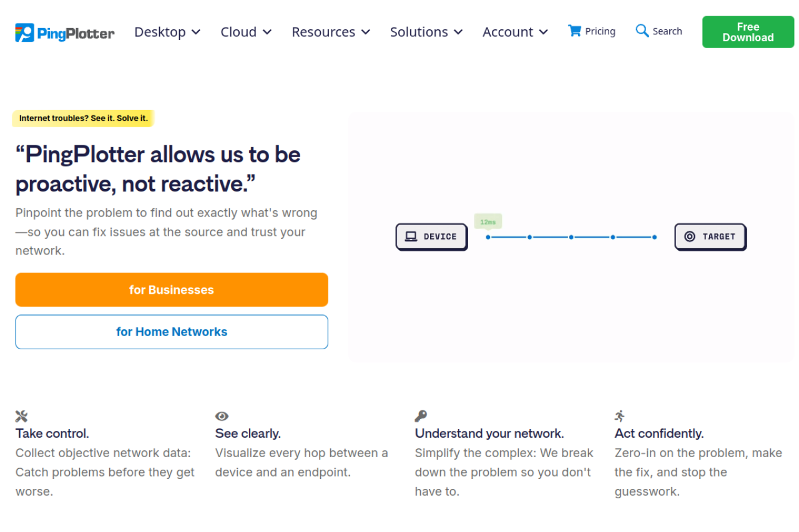The height and width of the screenshot is (532, 799).
Task: Click the eye icon above See clearly
Action: pos(222,416)
